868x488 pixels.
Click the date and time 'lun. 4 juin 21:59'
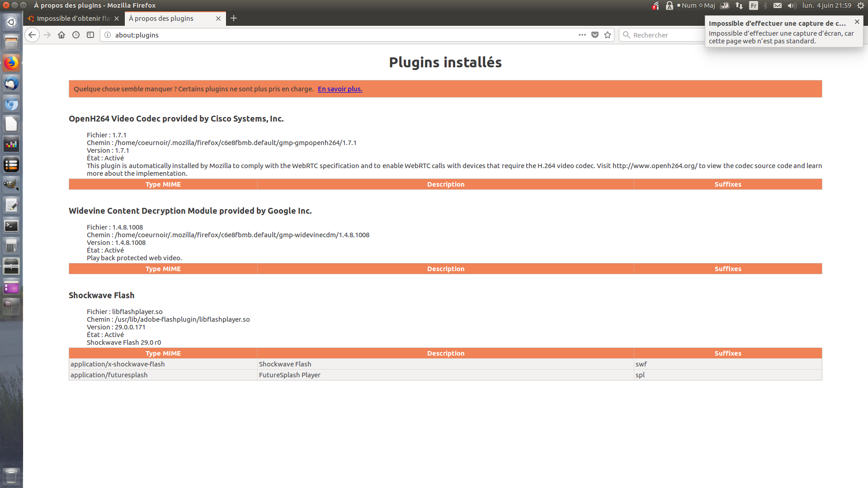pyautogui.click(x=826, y=5)
